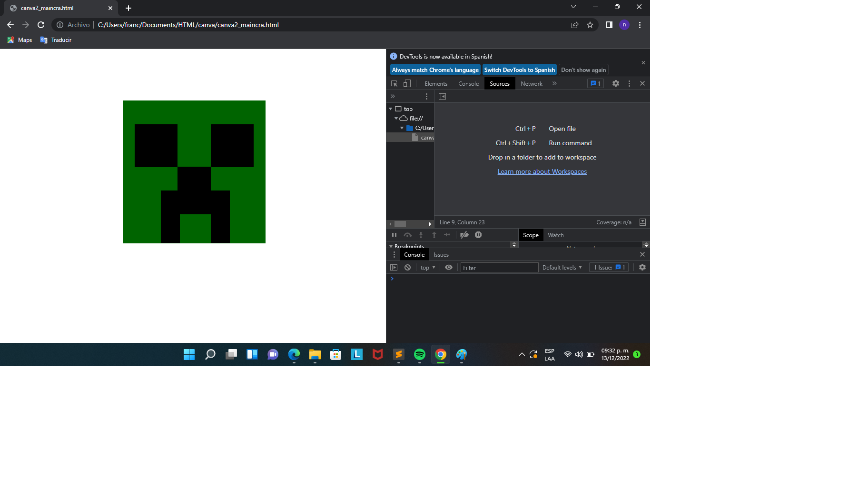Open console settings gear icon
This screenshot has width=868, height=501.
click(642, 268)
